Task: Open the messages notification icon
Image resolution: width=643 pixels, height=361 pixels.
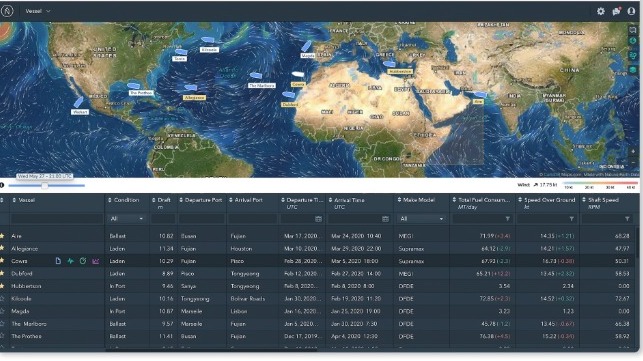Action: tap(616, 11)
